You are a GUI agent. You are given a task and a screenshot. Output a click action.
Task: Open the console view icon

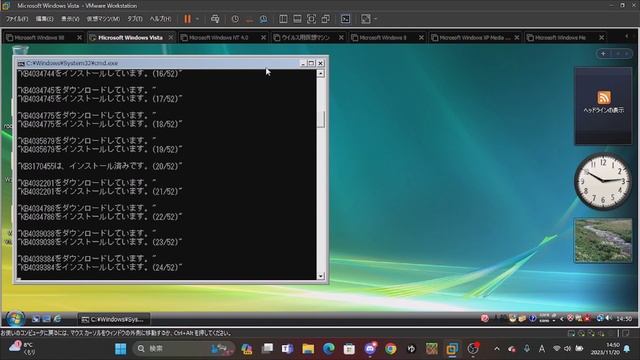tap(345, 19)
